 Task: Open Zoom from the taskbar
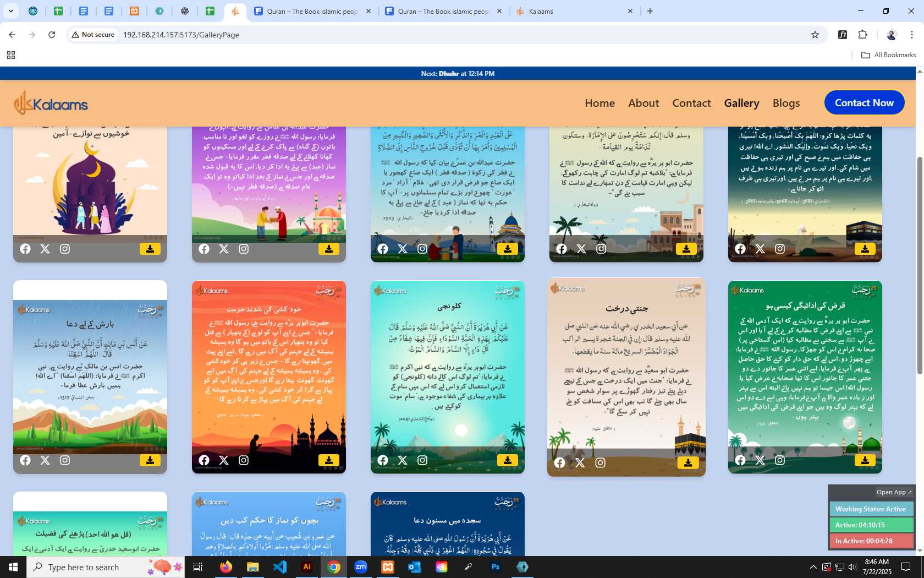361,567
